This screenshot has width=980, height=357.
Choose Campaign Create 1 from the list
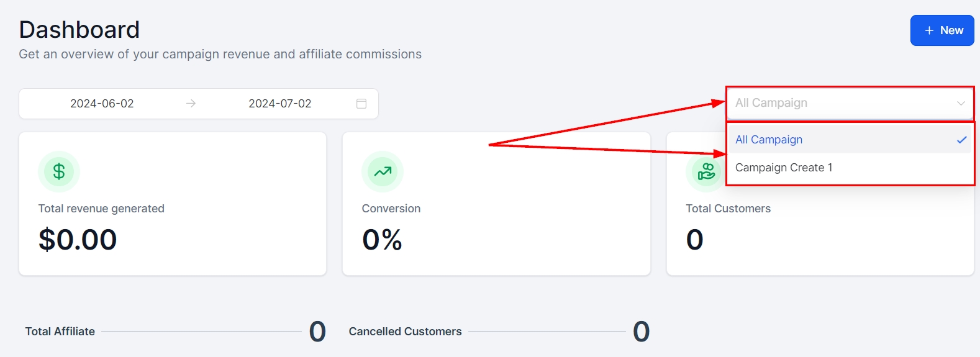click(x=784, y=168)
